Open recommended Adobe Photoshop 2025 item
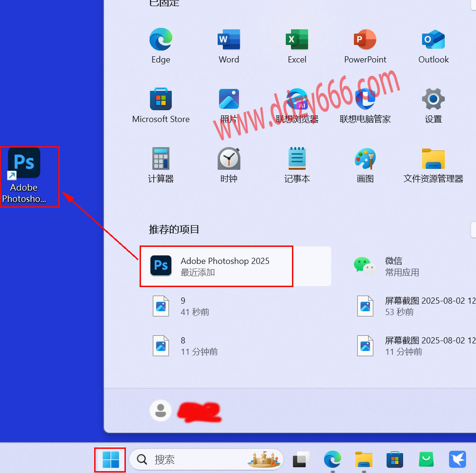Screen dimensions: 476x473 tap(235, 266)
